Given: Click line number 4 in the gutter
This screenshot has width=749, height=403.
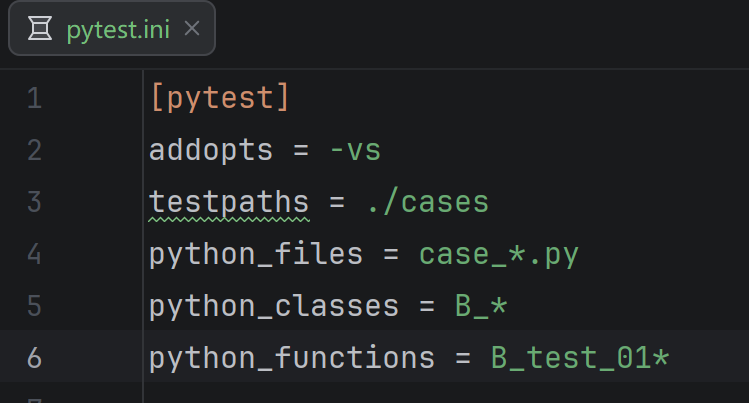Looking at the screenshot, I should click(x=34, y=254).
